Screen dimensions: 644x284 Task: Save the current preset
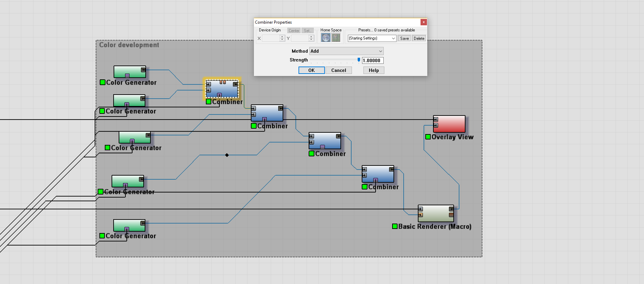[404, 38]
